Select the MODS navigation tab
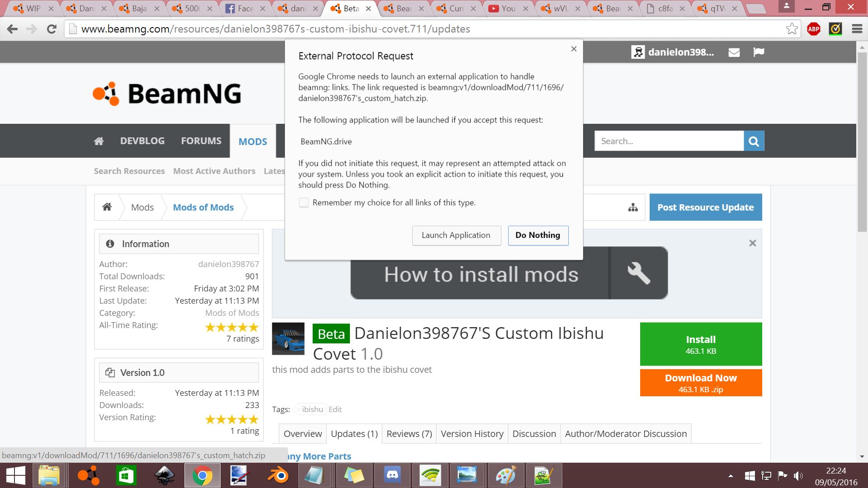868x488 pixels. pos(253,141)
